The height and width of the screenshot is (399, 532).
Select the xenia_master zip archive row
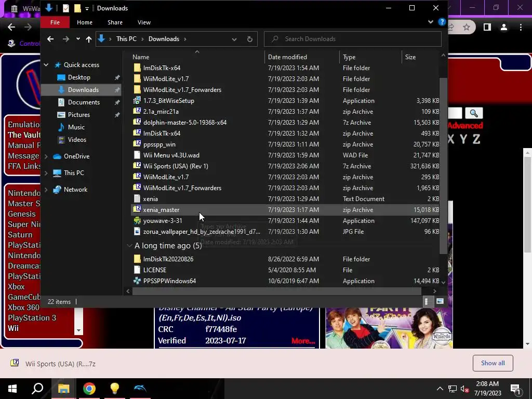(285, 210)
